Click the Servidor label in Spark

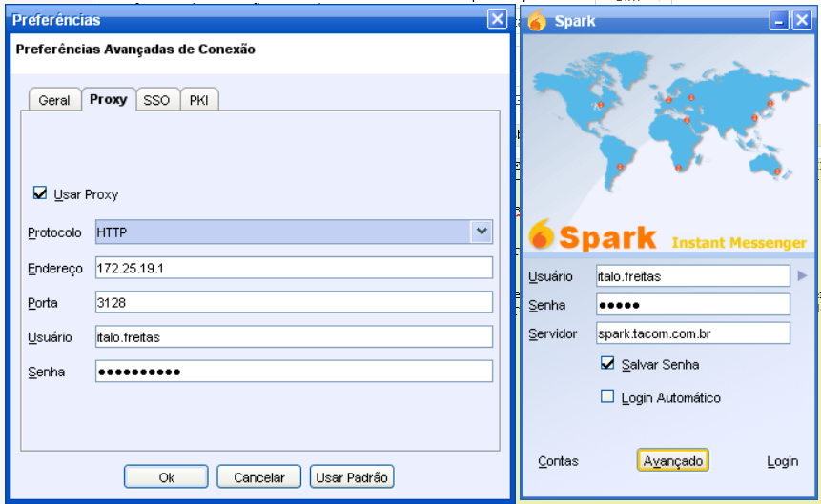(552, 333)
